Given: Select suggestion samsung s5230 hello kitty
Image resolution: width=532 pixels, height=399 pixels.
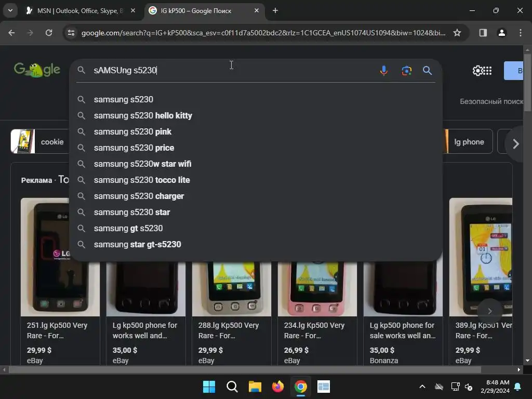Looking at the screenshot, I should click(x=256, y=116).
